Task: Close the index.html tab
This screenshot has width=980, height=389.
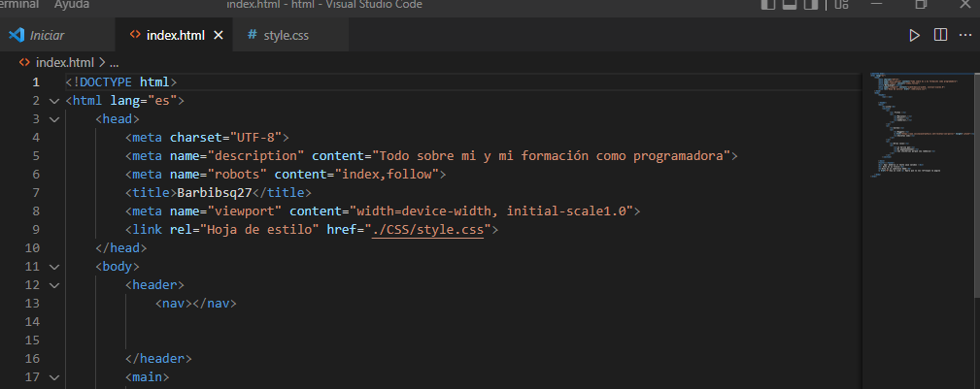Action: coord(219,36)
